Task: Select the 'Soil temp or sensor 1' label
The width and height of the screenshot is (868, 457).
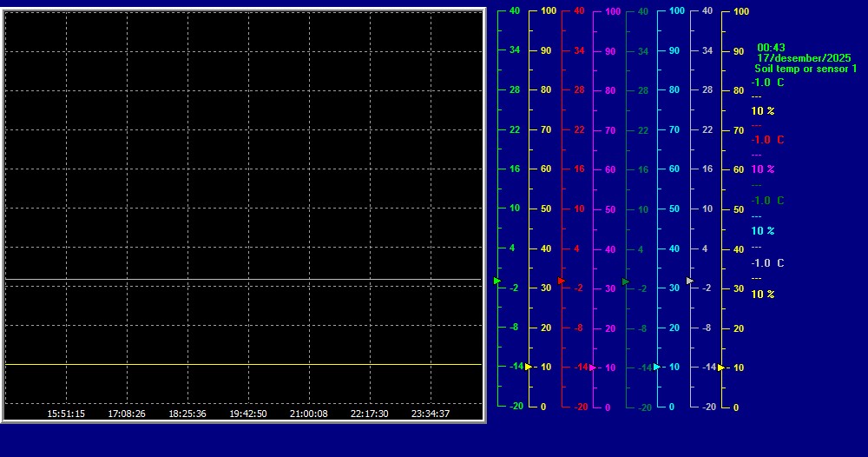Action: pyautogui.click(x=806, y=68)
